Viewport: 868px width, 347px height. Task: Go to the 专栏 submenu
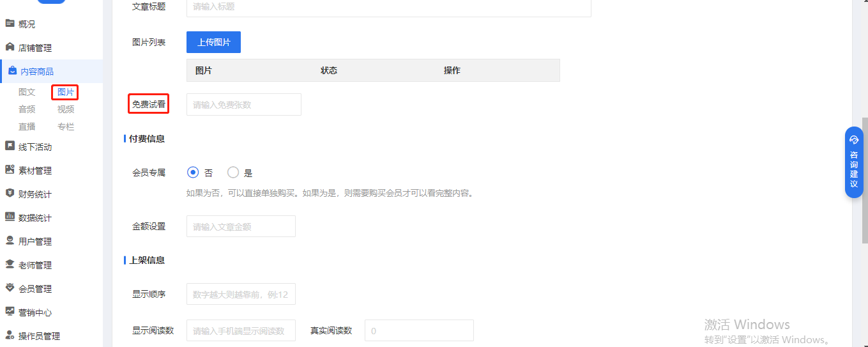(x=66, y=127)
